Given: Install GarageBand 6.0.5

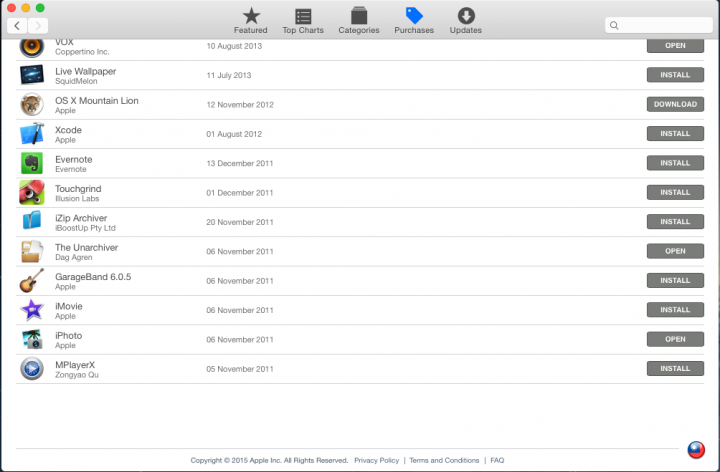Looking at the screenshot, I should tap(675, 281).
